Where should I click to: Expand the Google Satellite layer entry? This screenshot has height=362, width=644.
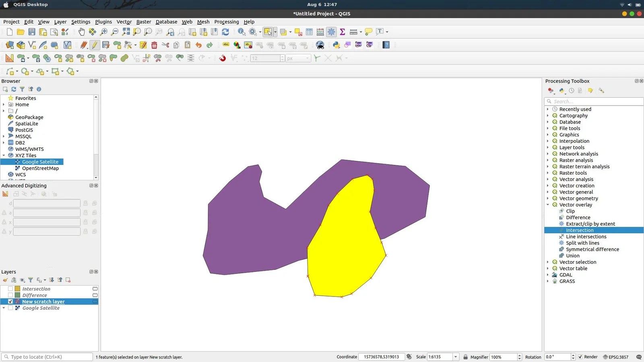3,308
